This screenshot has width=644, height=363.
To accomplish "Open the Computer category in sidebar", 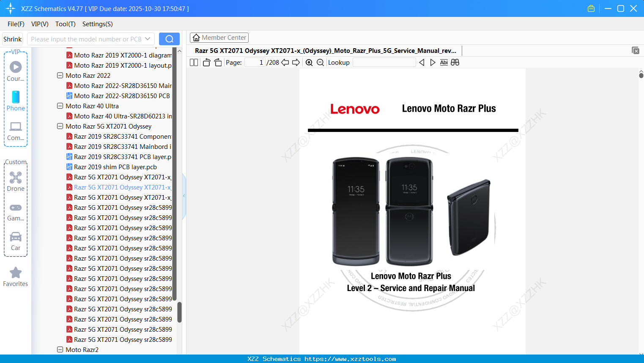I will pos(16,131).
